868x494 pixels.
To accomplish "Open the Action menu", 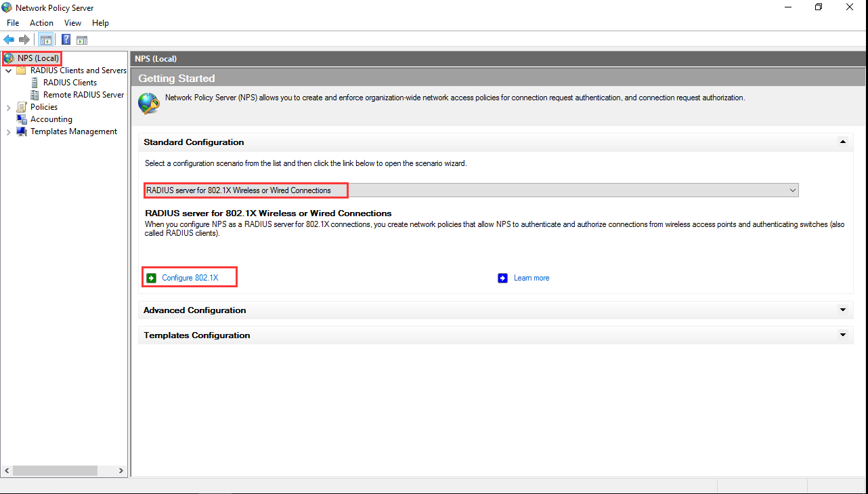I will pyautogui.click(x=41, y=23).
